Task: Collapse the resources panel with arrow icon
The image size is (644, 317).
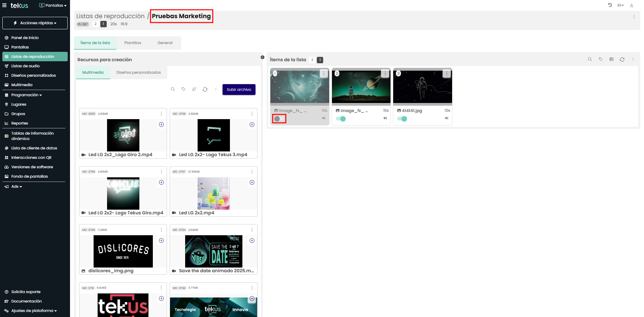Action: coord(263,57)
